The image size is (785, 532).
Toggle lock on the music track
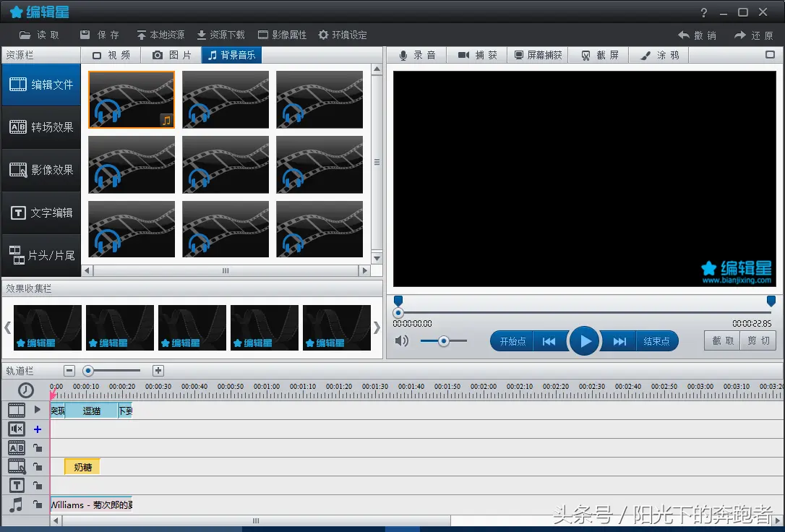(x=38, y=505)
